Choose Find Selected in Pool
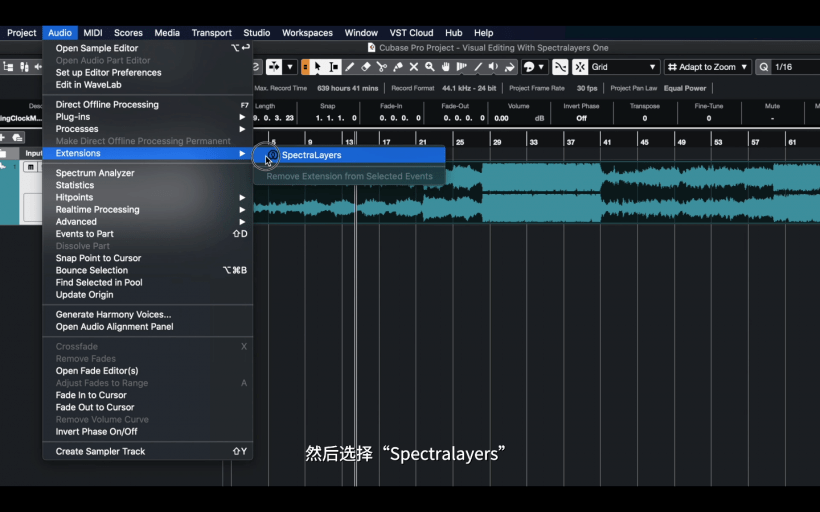 149,282
